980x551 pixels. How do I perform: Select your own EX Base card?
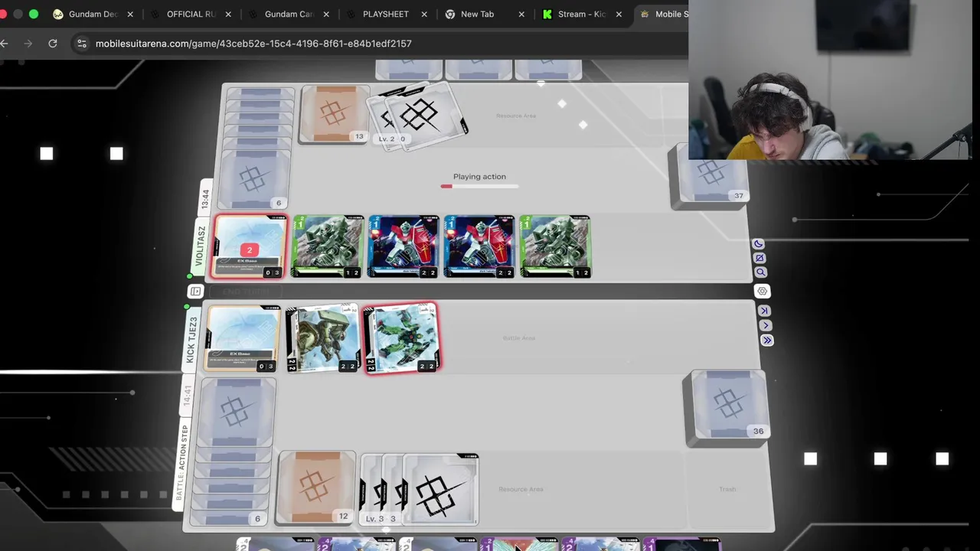(242, 339)
